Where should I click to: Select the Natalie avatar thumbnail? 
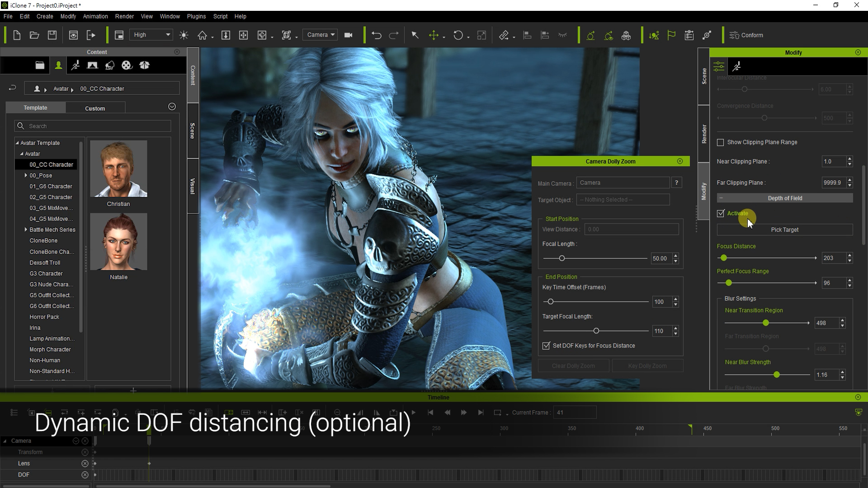tap(118, 242)
